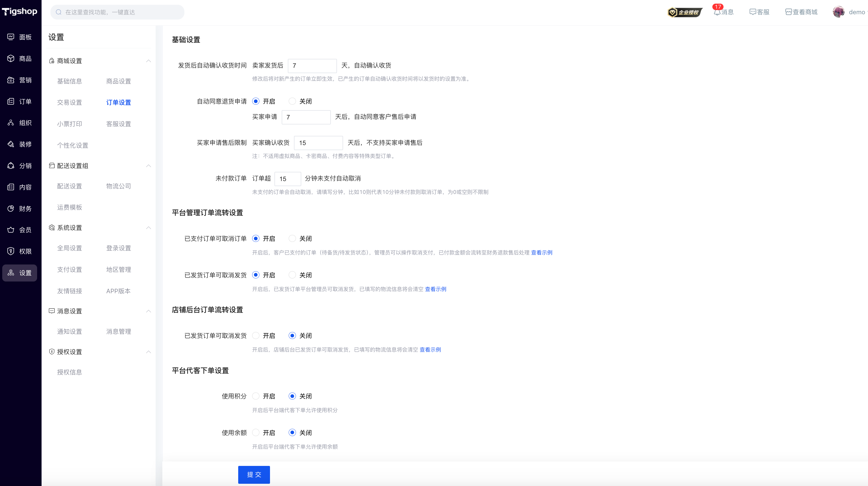This screenshot has height=486, width=868.
Task: Enable 开启 for 使用积分
Action: pyautogui.click(x=256, y=396)
